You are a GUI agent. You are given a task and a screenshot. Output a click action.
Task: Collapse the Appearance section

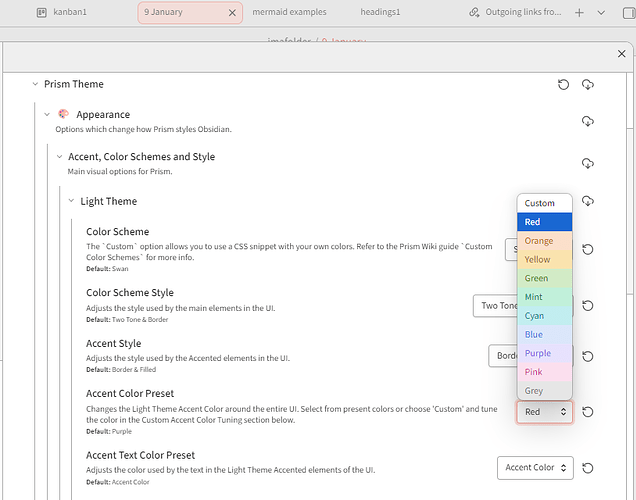pyautogui.click(x=47, y=114)
